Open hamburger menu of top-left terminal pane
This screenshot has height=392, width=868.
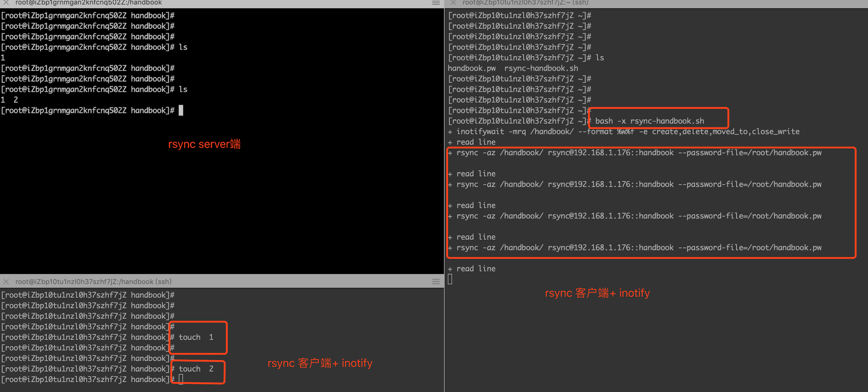pyautogui.click(x=436, y=3)
